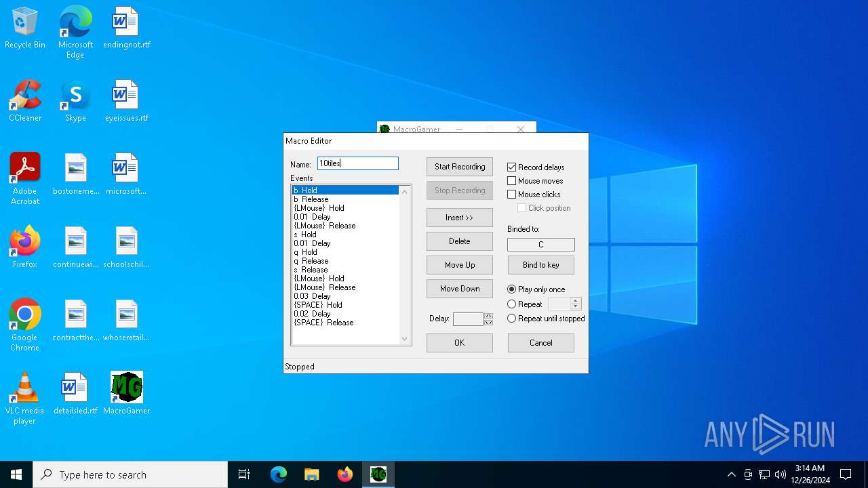Select the 'q Hold' event row
This screenshot has width=868, height=488.
tap(346, 252)
